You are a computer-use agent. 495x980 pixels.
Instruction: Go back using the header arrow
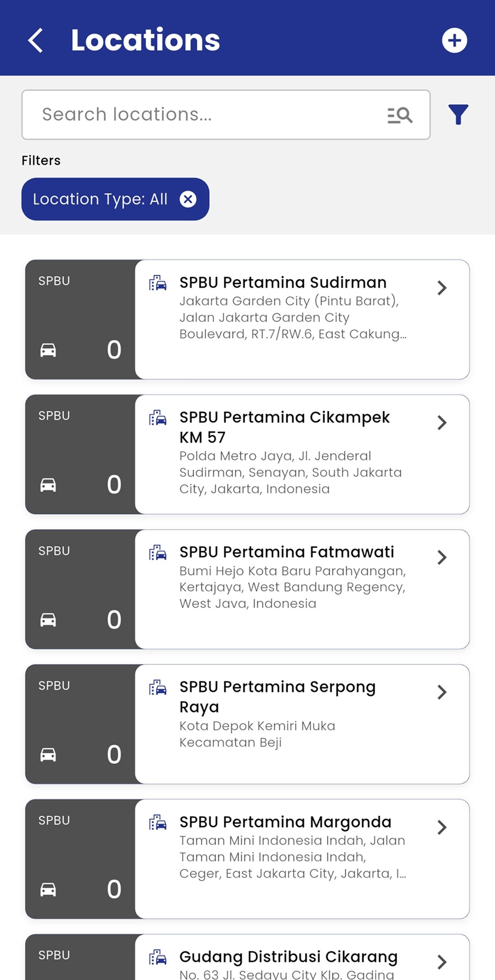(36, 40)
